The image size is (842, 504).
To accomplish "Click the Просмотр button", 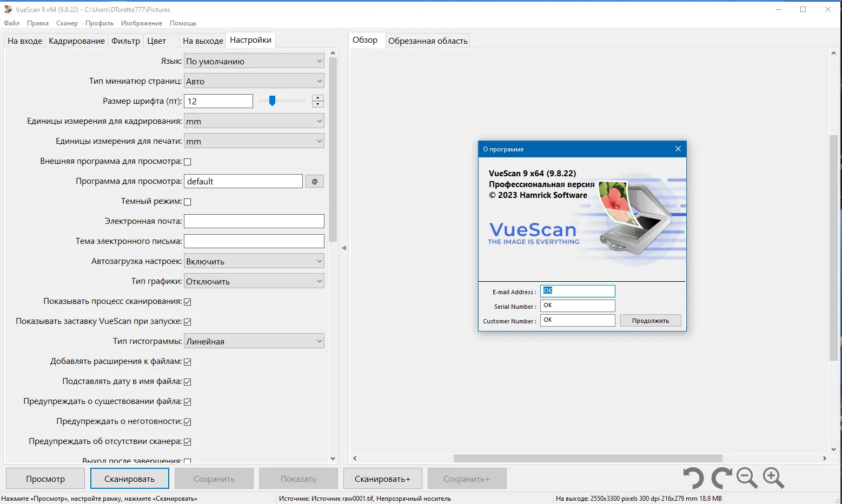I will (45, 479).
